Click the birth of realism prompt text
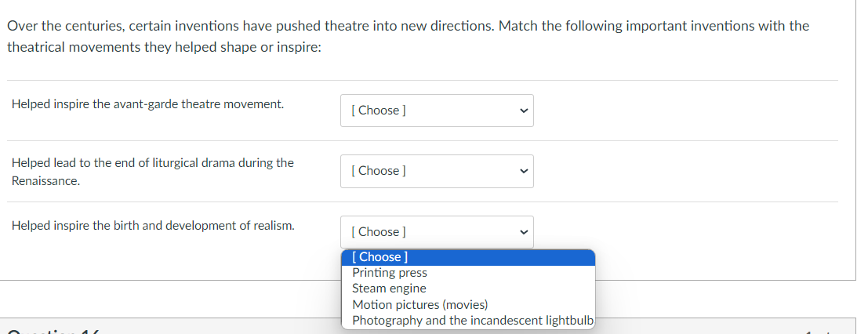 [x=153, y=225]
